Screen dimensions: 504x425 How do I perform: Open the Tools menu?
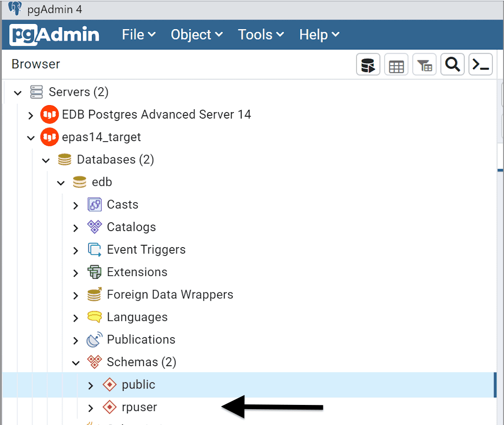click(260, 35)
